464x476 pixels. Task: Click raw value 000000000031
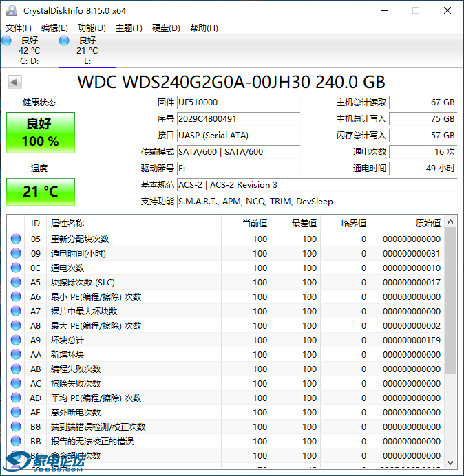coord(412,254)
